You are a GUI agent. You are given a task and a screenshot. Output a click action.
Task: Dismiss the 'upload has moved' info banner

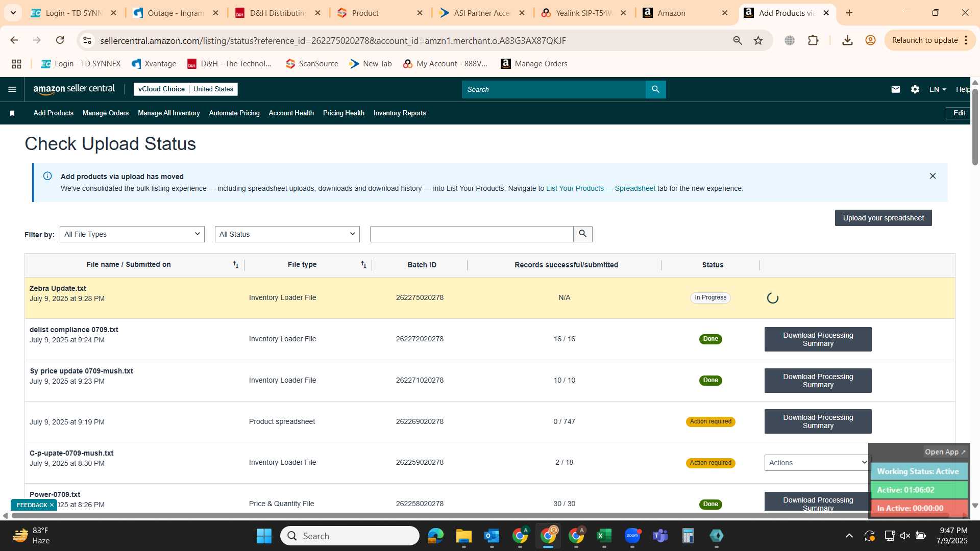(x=933, y=176)
